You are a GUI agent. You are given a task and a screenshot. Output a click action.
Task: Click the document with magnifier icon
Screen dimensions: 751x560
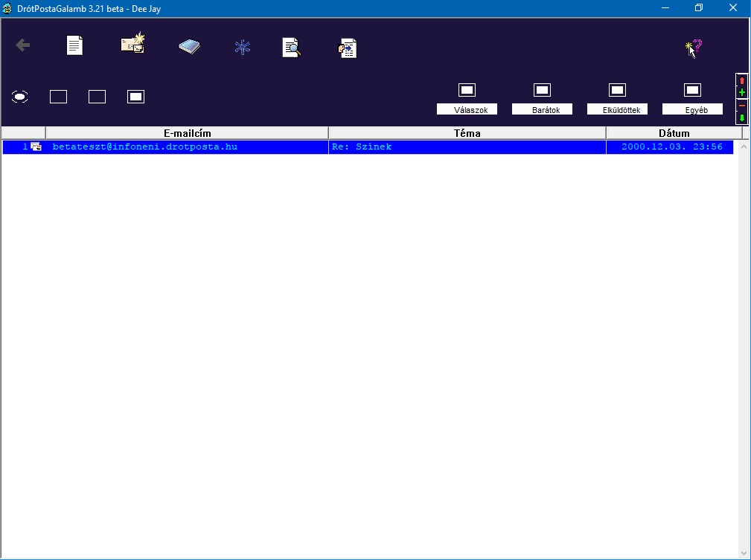292,48
